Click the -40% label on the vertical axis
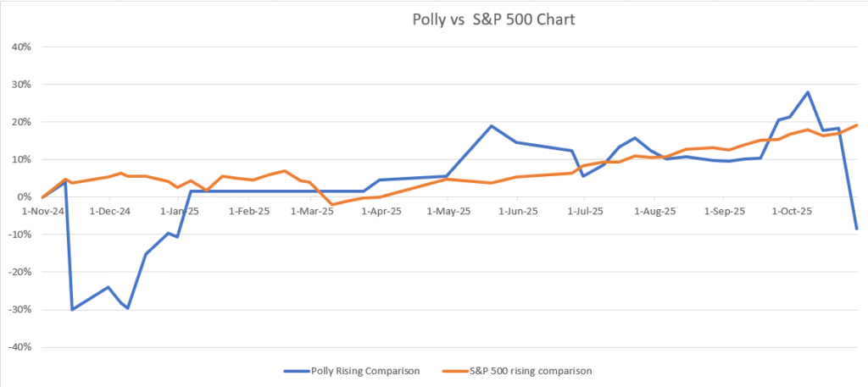Viewport: 868px width, 387px height. click(x=19, y=347)
